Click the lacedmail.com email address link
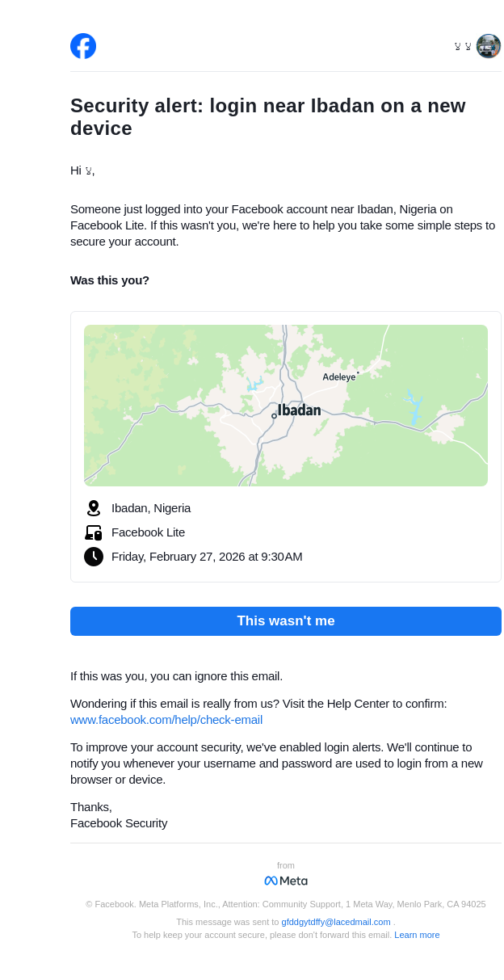This screenshot has width=504, height=980. pyautogui.click(x=336, y=922)
